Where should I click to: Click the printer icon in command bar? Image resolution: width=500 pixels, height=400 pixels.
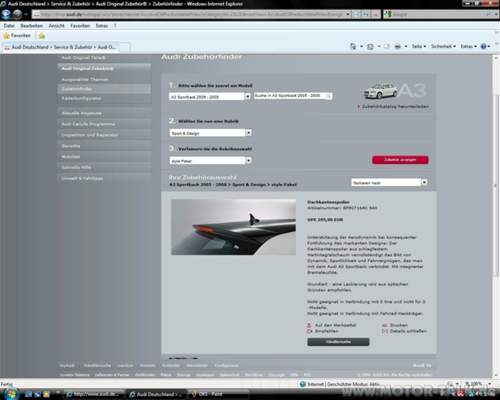[398, 46]
